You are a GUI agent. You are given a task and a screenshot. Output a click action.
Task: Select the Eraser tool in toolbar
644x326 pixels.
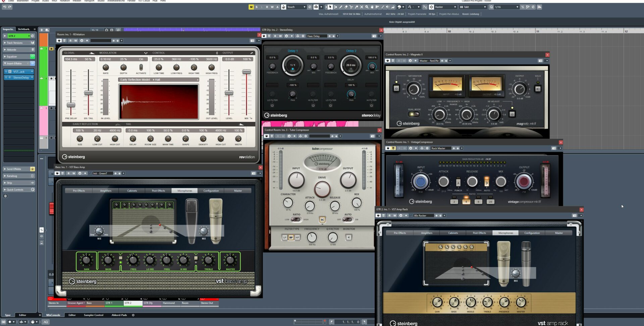346,7
